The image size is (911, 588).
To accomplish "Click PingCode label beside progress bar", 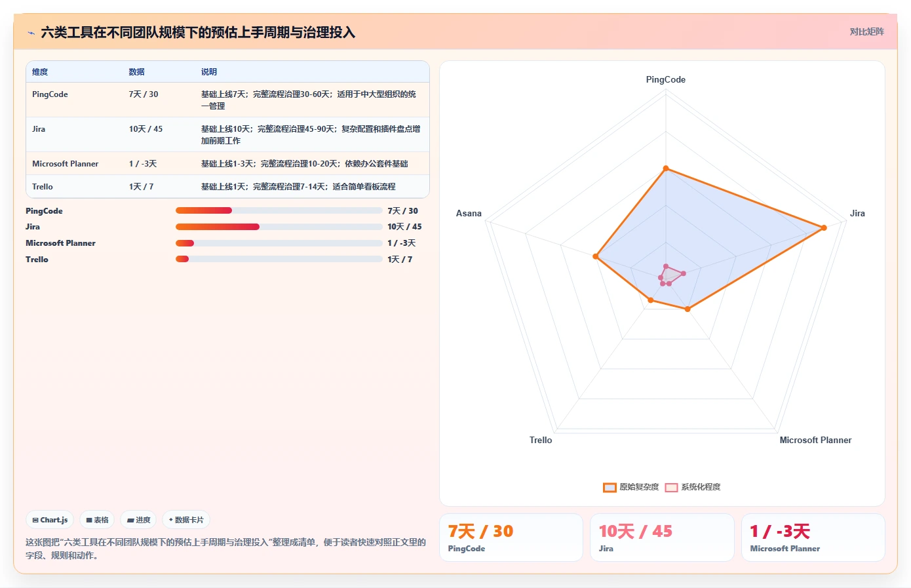I will [44, 211].
